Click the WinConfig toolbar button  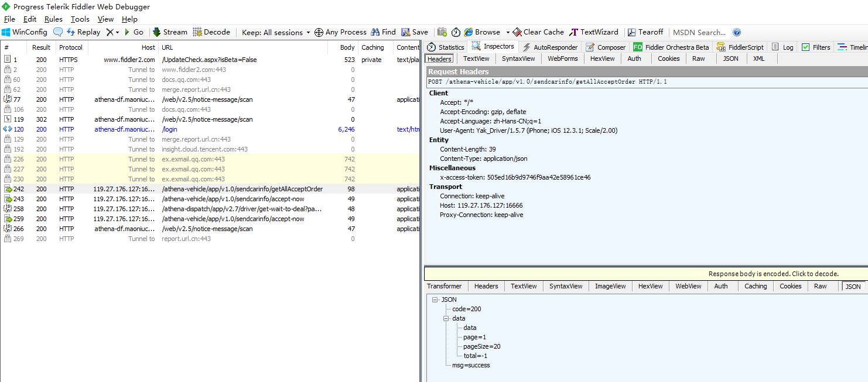click(25, 32)
